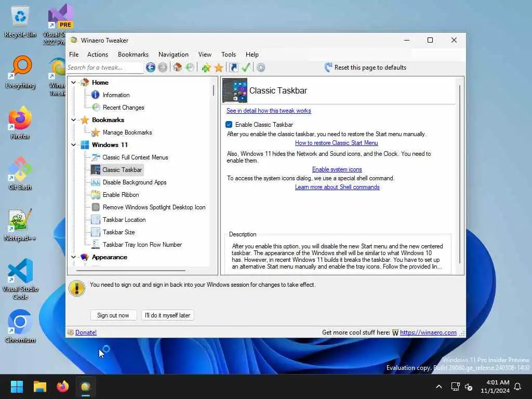Uncheck Enable Classic Taskbar checkbox
The image size is (532, 399).
pos(229,125)
